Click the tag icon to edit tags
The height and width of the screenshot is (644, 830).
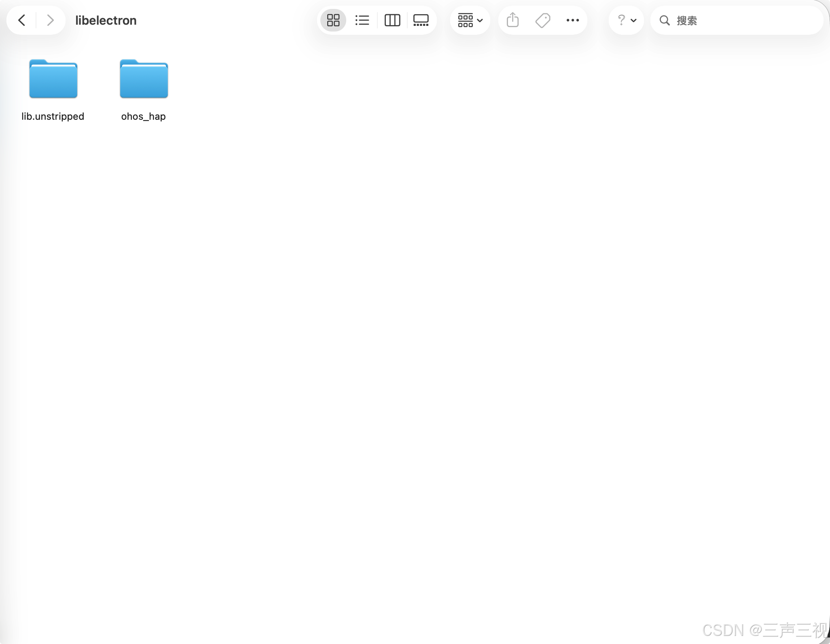point(543,20)
